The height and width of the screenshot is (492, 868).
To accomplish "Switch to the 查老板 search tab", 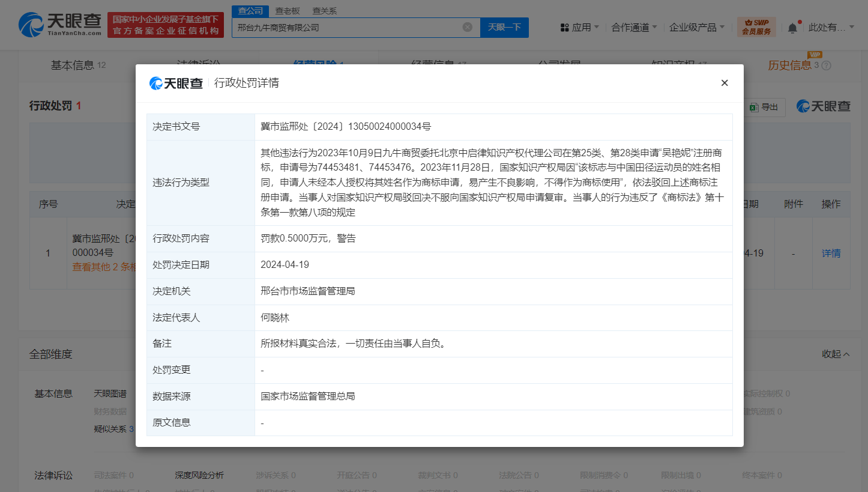I will 288,11.
